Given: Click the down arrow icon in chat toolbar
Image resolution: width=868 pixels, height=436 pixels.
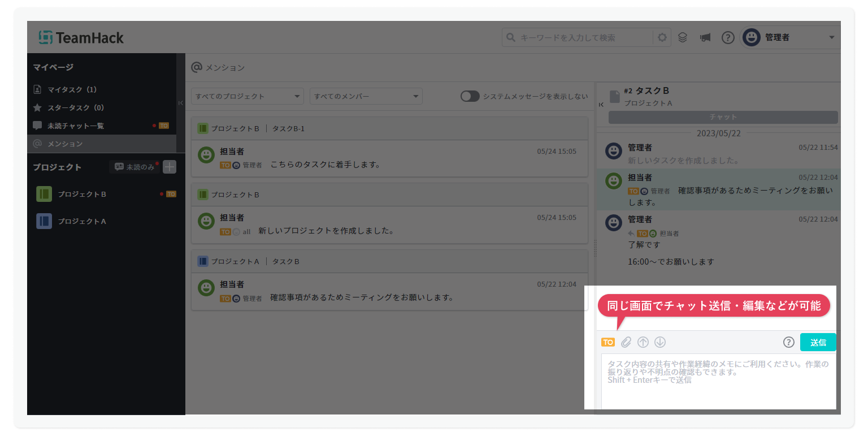Looking at the screenshot, I should (x=660, y=342).
